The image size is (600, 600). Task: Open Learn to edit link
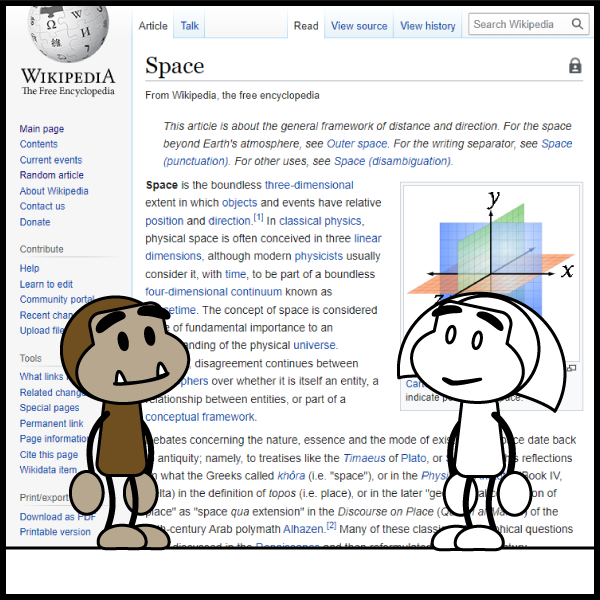(46, 284)
